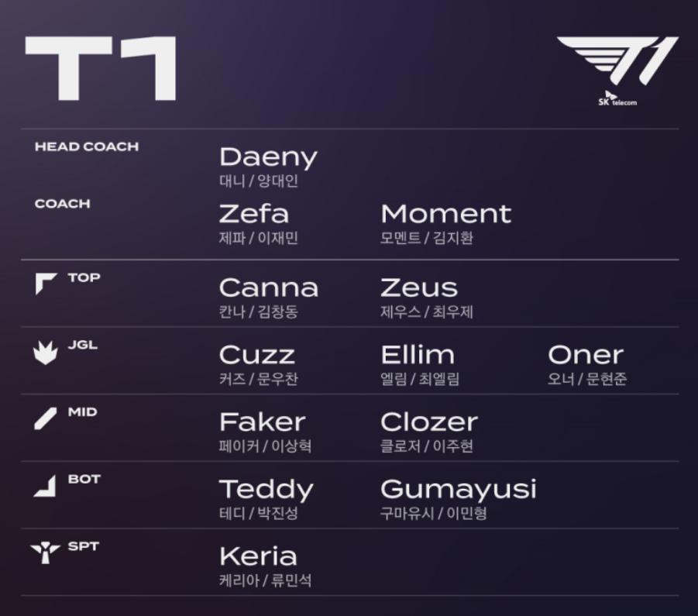Select top laner Zeus
This screenshot has height=616, width=698.
click(x=419, y=288)
